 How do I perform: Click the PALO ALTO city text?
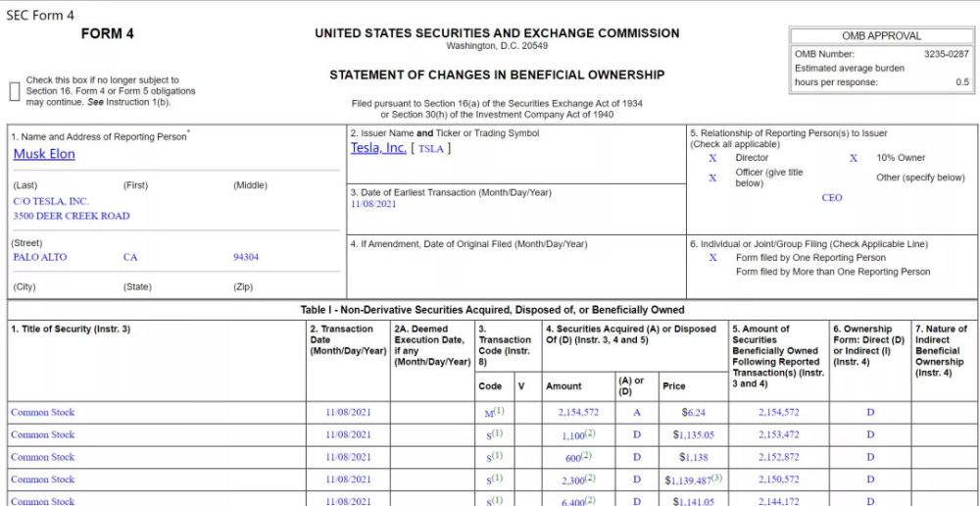point(40,257)
